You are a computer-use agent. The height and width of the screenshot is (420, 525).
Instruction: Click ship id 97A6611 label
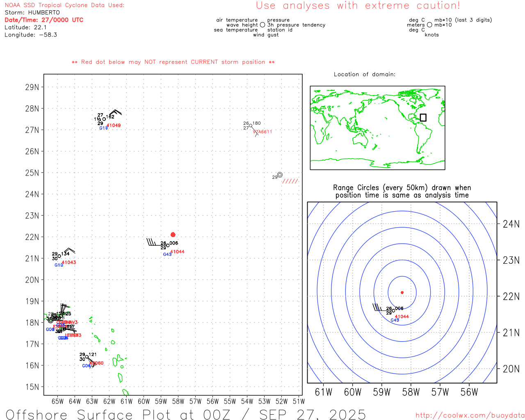pyautogui.click(x=262, y=132)
